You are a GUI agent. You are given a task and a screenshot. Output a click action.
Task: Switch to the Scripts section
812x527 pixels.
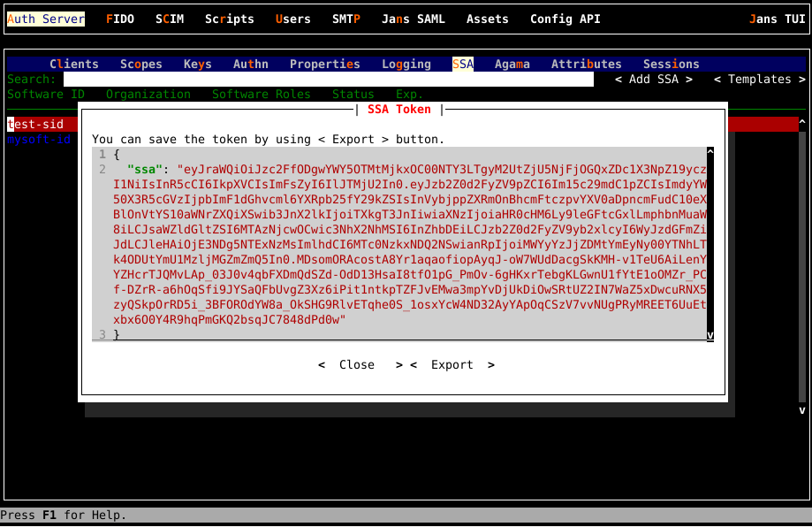(229, 19)
